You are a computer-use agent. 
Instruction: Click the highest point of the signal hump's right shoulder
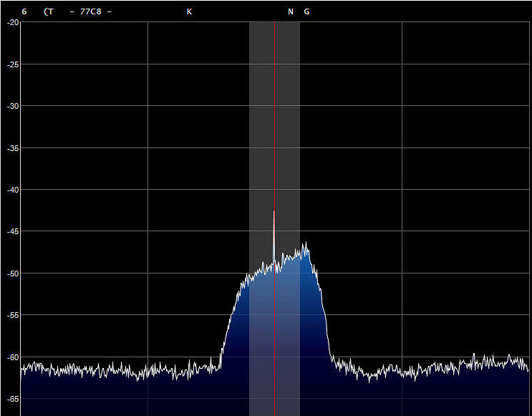pyautogui.click(x=306, y=243)
